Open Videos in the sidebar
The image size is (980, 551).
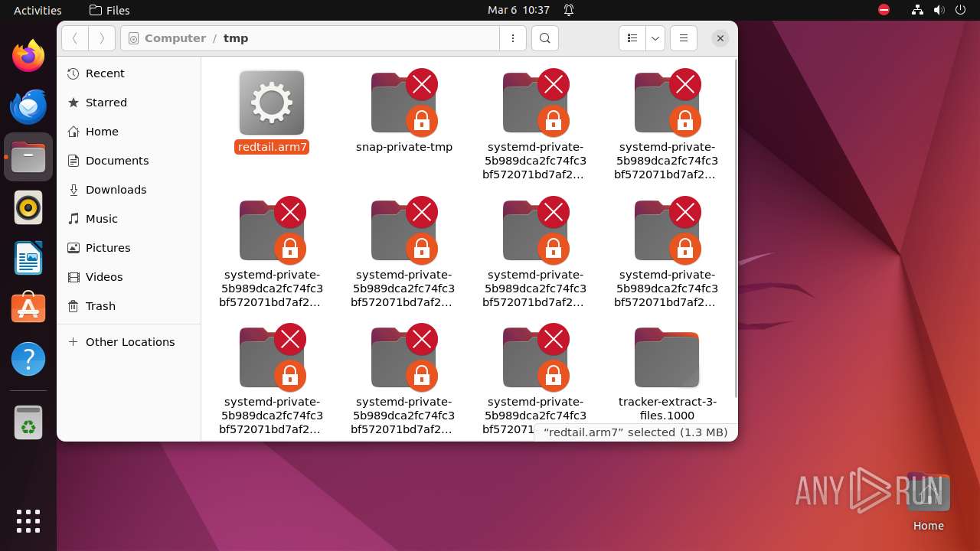(129, 277)
